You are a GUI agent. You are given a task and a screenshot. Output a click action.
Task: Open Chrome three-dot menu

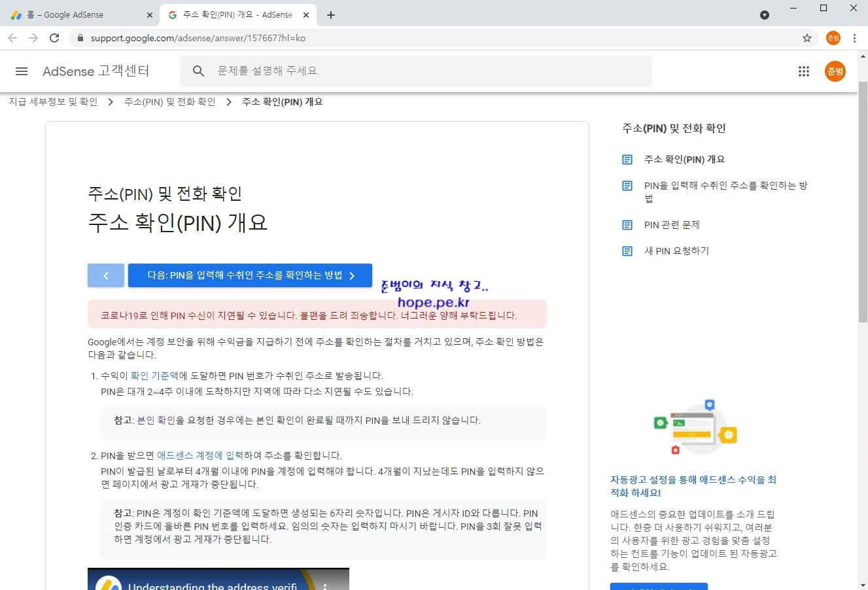point(854,38)
